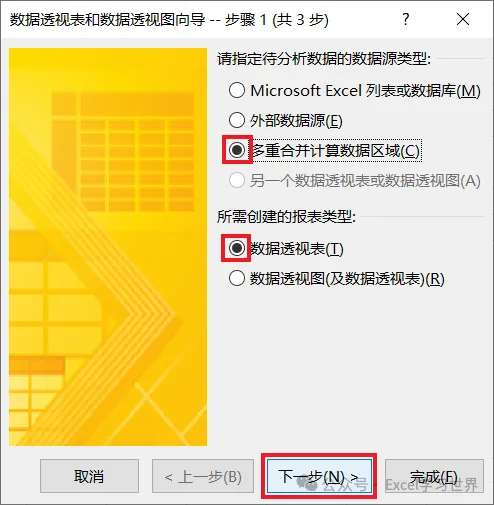The image size is (494, 505).
Task: Choose the 外部数据源(E) radio option
Action: (x=237, y=120)
